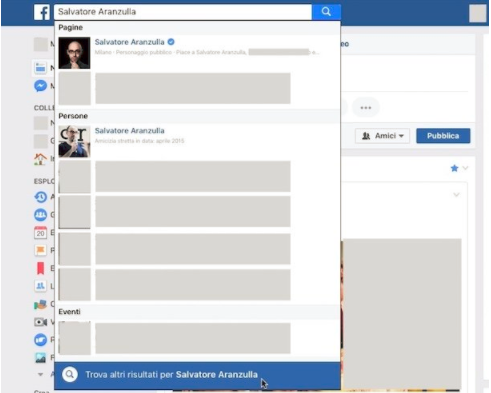Expand the chevron next to the star
Viewport: 491px width, 393px height.
[465, 168]
